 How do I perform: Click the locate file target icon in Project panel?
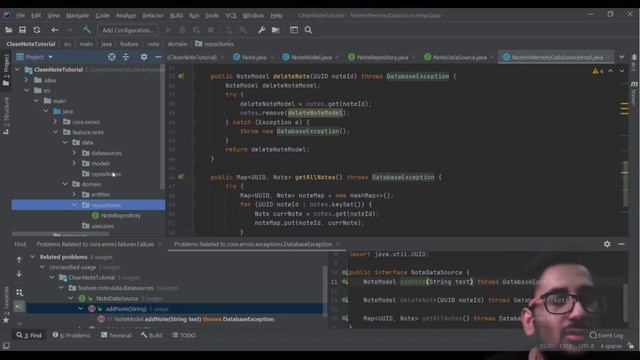[x=111, y=57]
